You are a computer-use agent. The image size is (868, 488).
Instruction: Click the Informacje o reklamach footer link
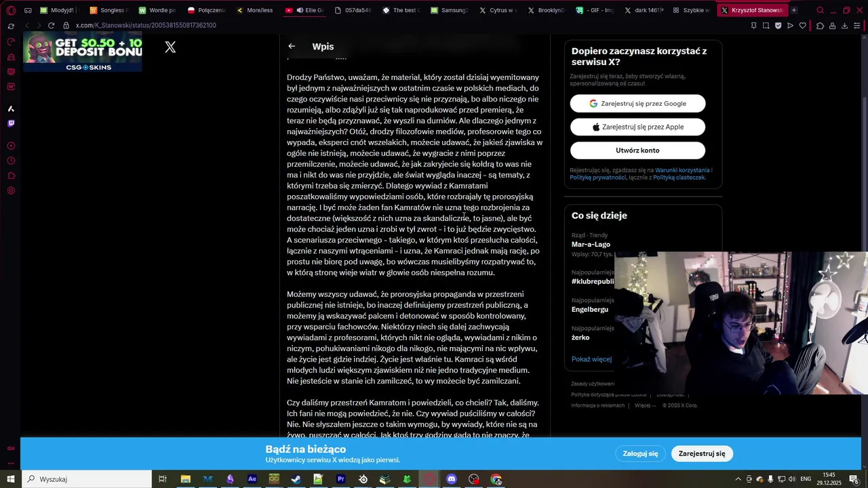click(x=597, y=405)
